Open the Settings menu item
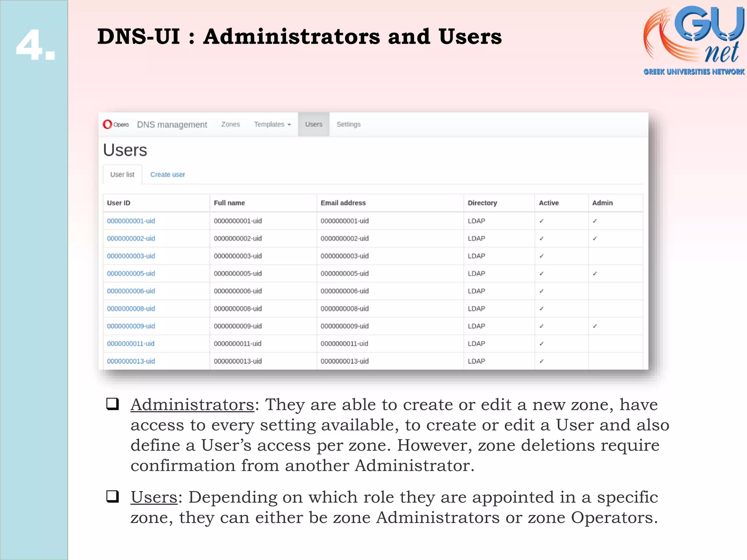 (348, 124)
